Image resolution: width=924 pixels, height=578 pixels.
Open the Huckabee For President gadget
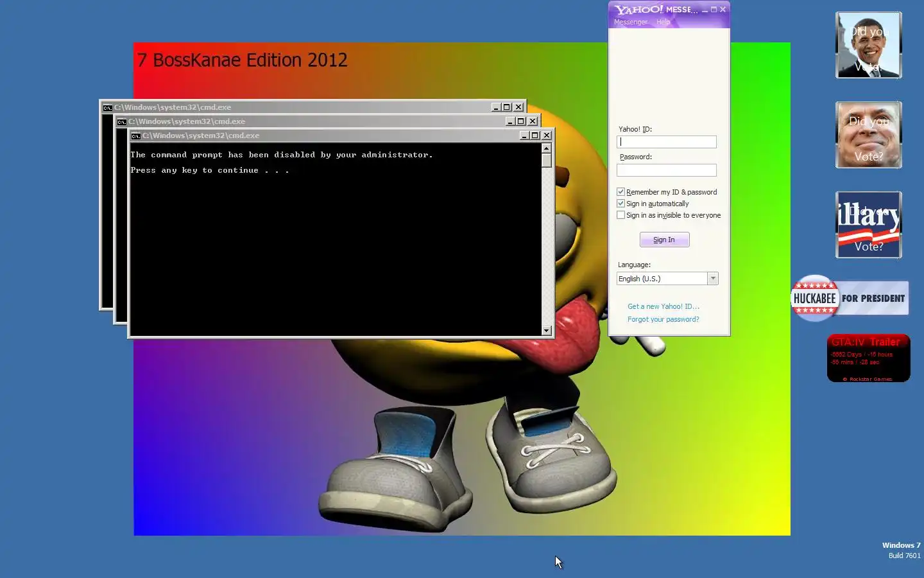(850, 298)
